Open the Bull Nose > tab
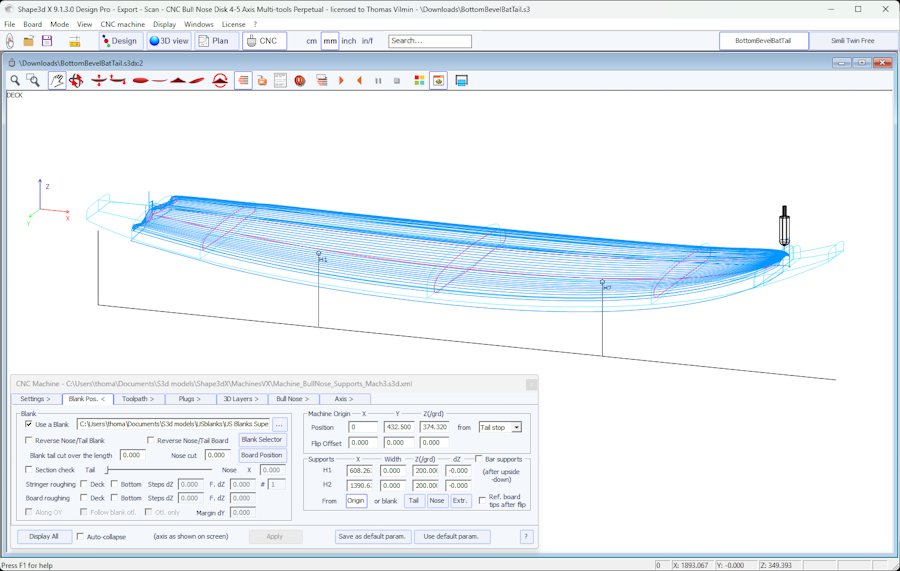This screenshot has width=900, height=571. [x=292, y=399]
